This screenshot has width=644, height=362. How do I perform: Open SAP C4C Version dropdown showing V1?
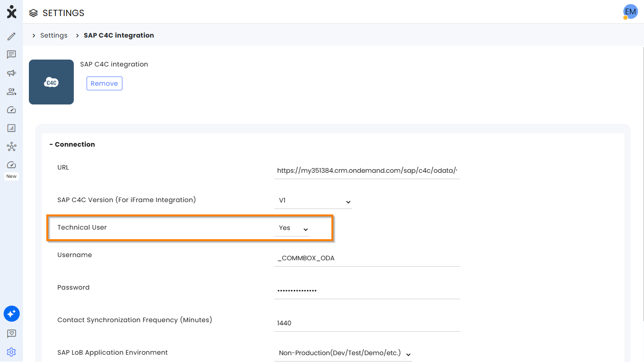(x=313, y=201)
